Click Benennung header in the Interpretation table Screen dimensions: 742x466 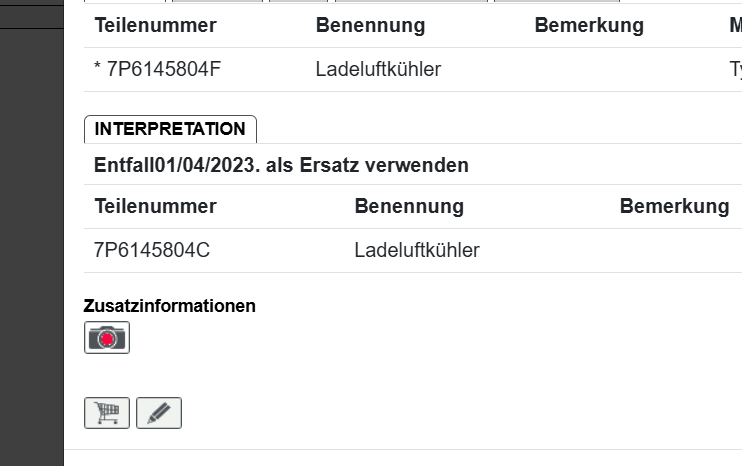coord(409,206)
